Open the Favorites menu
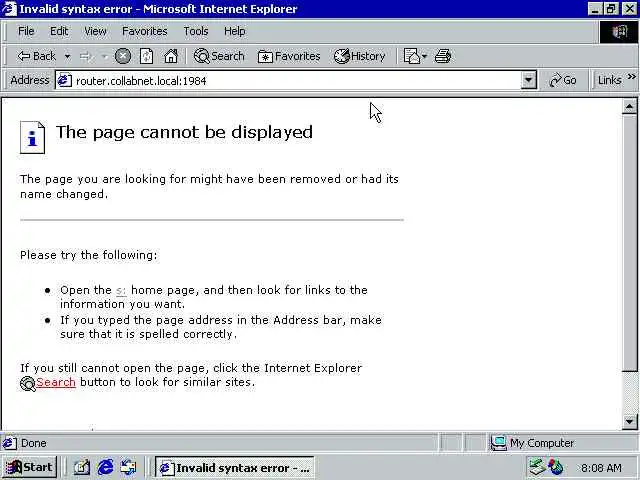The height and width of the screenshot is (480, 640). (144, 31)
